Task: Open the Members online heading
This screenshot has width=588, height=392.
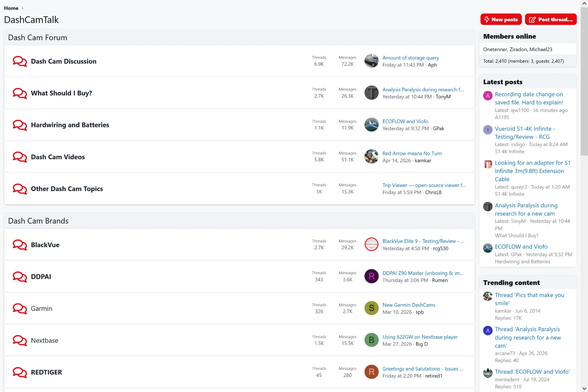Action: [x=510, y=36]
